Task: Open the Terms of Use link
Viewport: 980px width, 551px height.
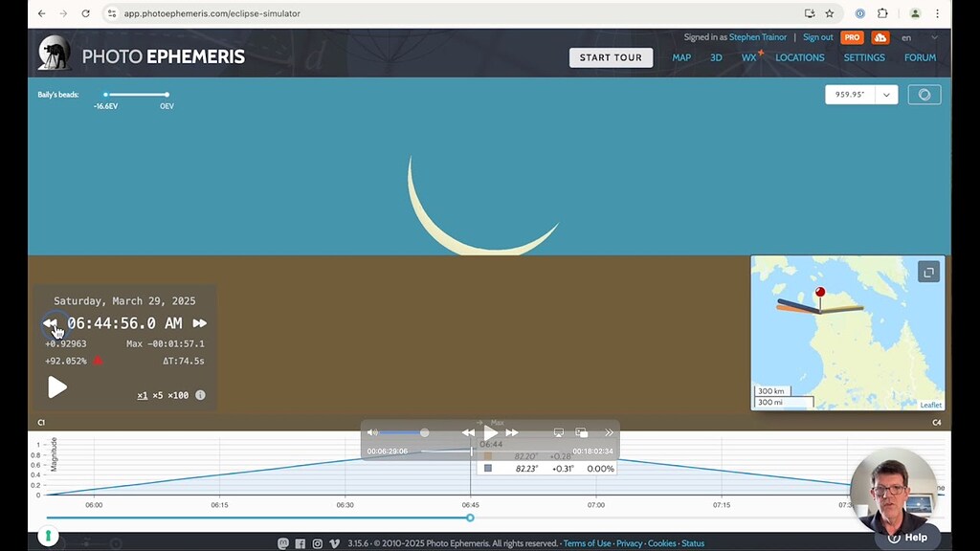Action: 587,543
